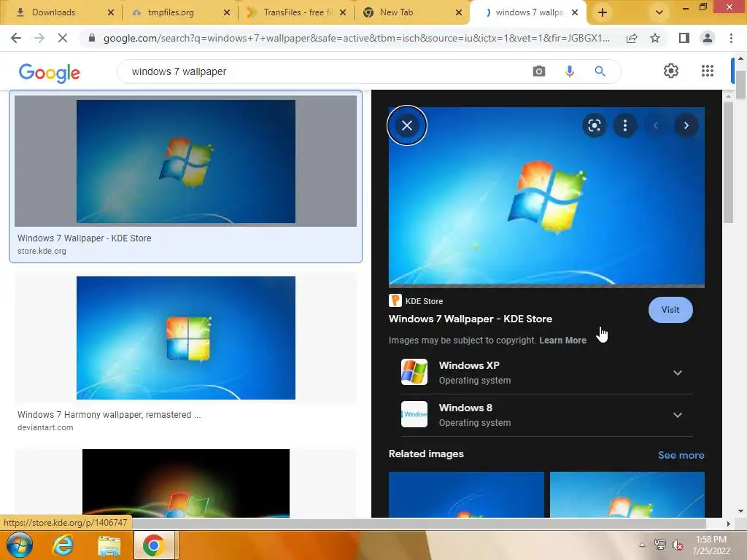Image resolution: width=747 pixels, height=560 pixels.
Task: Navigate back in Chrome
Action: pyautogui.click(x=16, y=38)
